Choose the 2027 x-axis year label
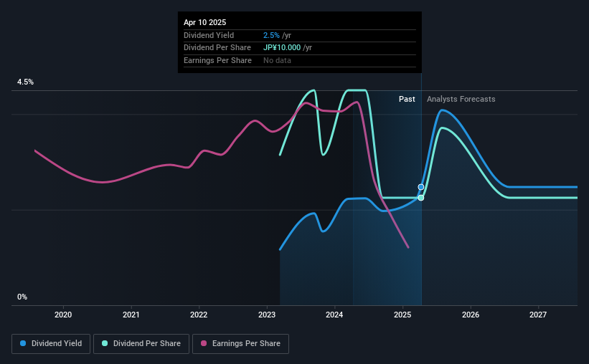Viewport: 589px width, 364px height. tap(538, 315)
